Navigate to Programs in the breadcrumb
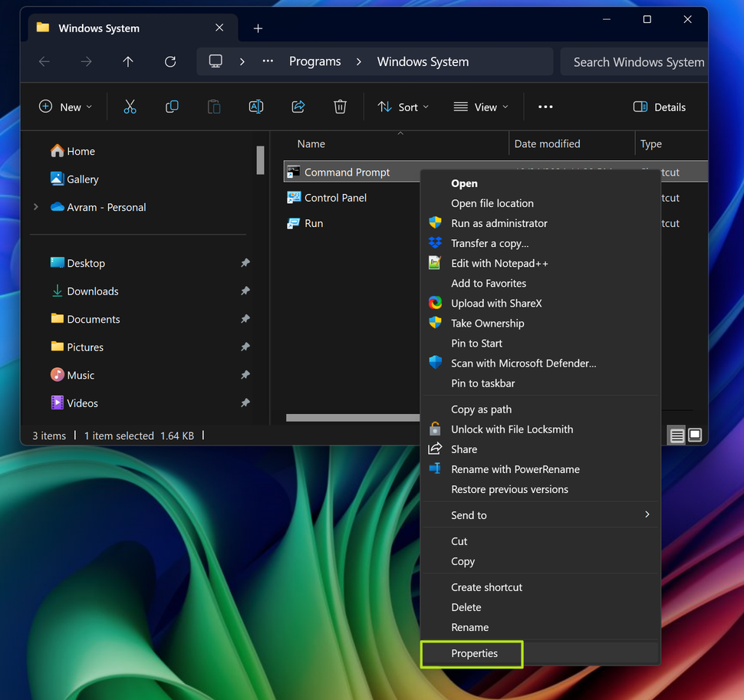The image size is (744, 700). point(314,61)
